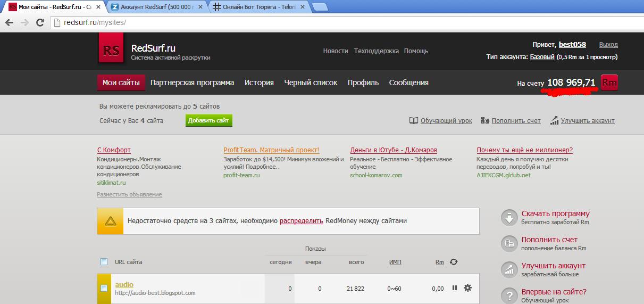Sort by ИМП column header
644x304 pixels.
tap(395, 262)
